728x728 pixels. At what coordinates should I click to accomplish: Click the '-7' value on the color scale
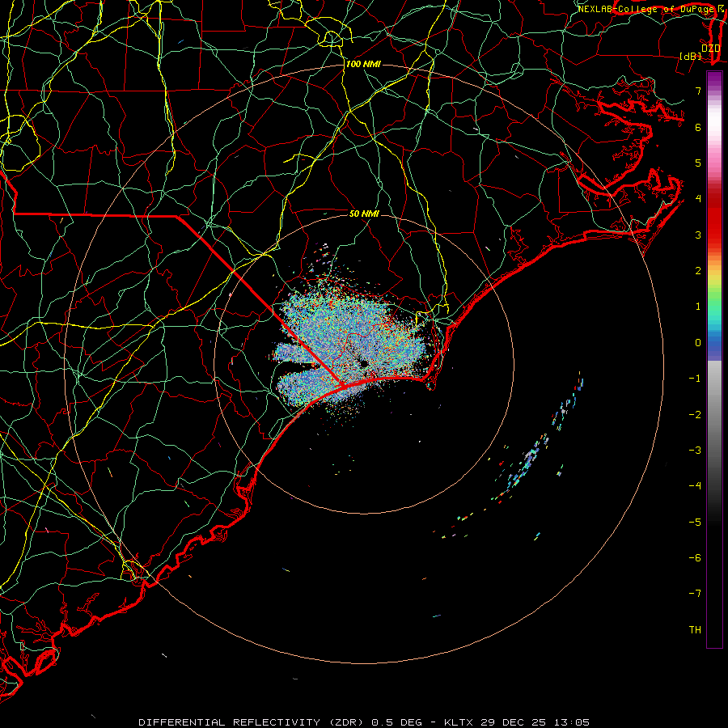(695, 594)
